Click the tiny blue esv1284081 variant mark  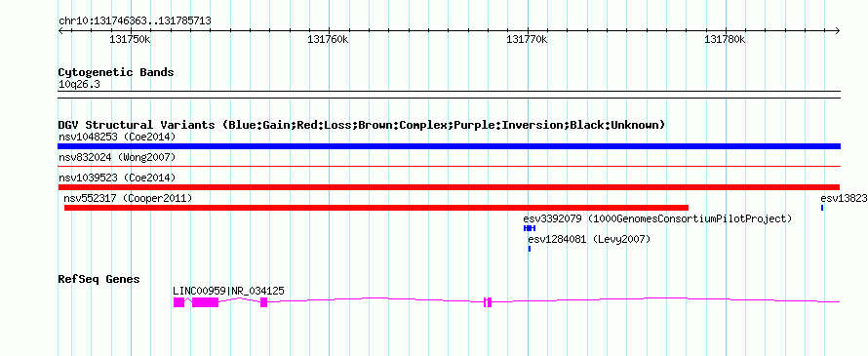[x=530, y=249]
